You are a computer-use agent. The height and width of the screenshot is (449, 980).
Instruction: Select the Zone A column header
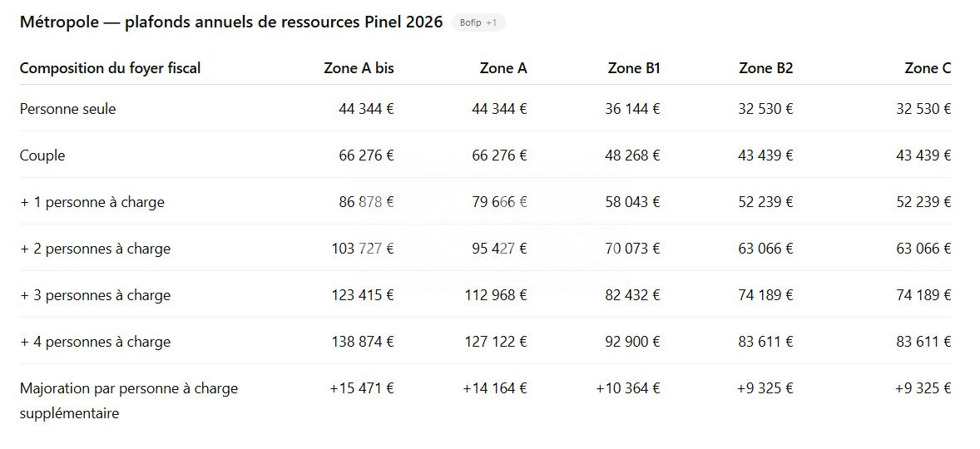[x=503, y=68]
